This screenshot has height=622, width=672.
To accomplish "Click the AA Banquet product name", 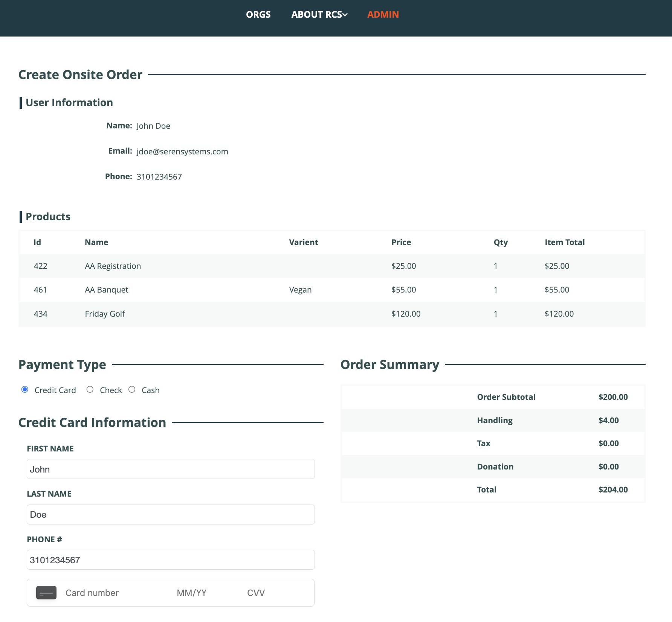I will 106,290.
